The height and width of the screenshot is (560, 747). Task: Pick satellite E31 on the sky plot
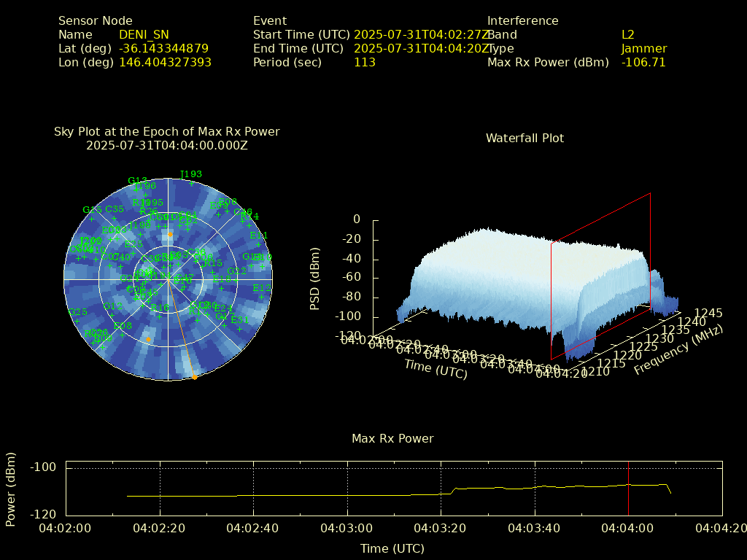[239, 328]
